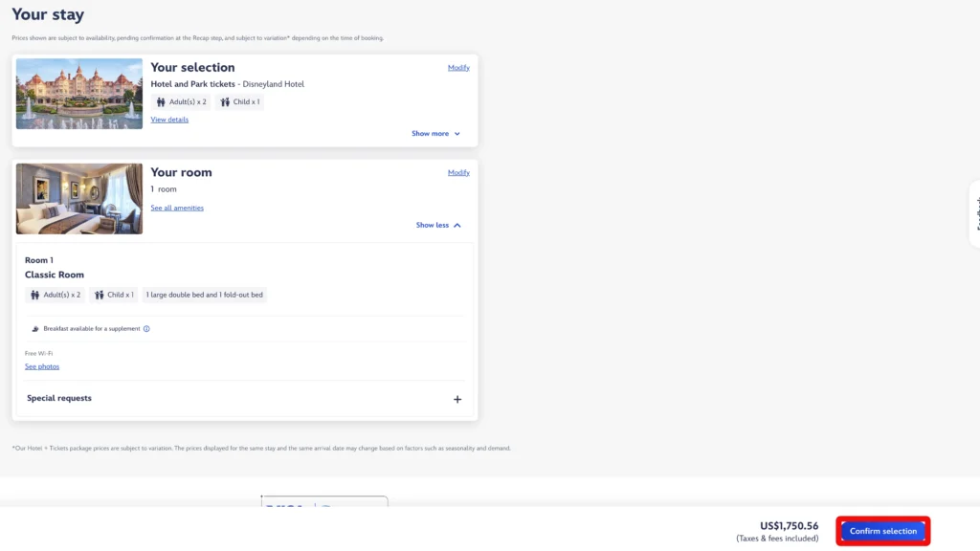Click the Confirm selection button
The height and width of the screenshot is (551, 980).
(x=882, y=531)
